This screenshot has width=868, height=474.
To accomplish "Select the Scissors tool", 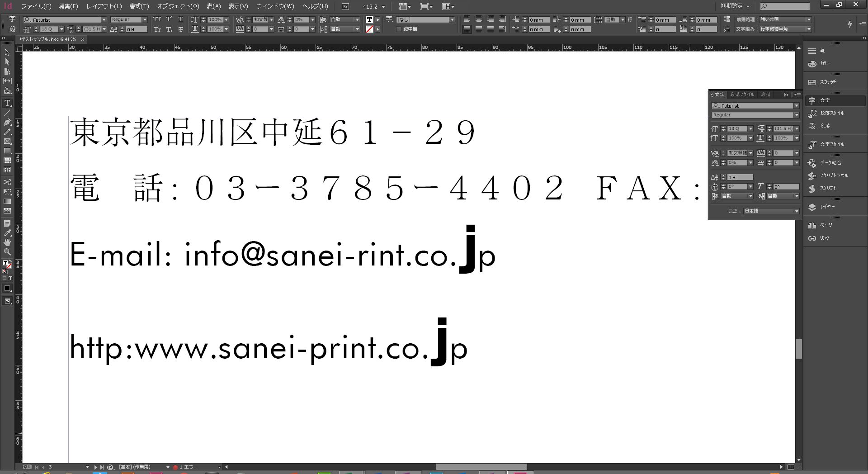I will point(7,182).
